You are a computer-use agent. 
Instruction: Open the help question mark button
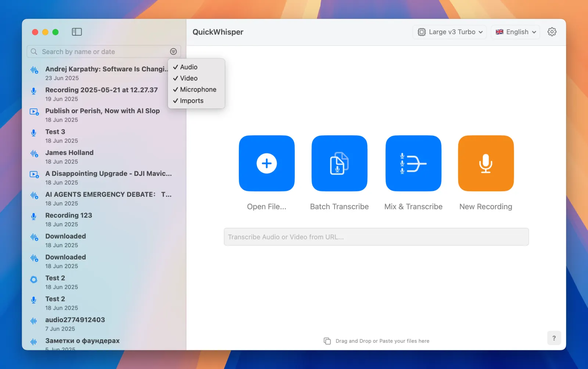click(x=554, y=338)
